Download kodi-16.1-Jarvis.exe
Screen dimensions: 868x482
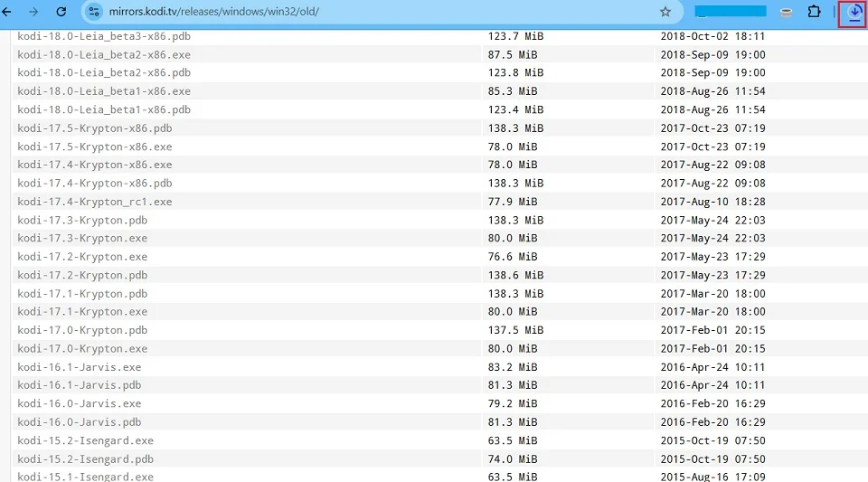pyautogui.click(x=80, y=367)
